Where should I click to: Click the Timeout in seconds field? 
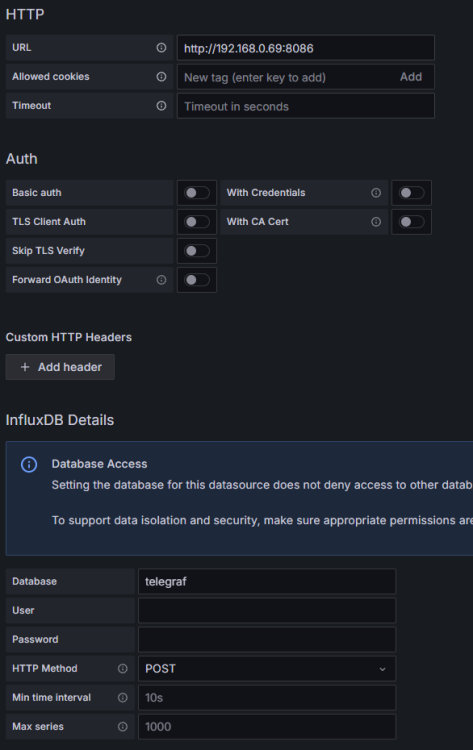tap(306, 106)
